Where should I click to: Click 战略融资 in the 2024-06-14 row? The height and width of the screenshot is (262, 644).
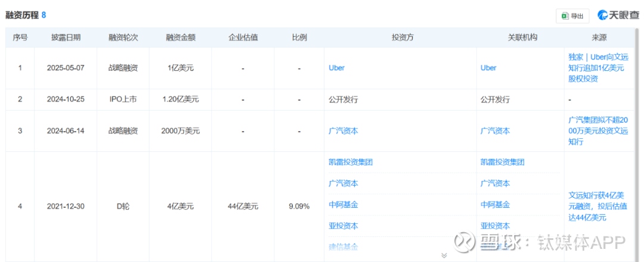[123, 131]
